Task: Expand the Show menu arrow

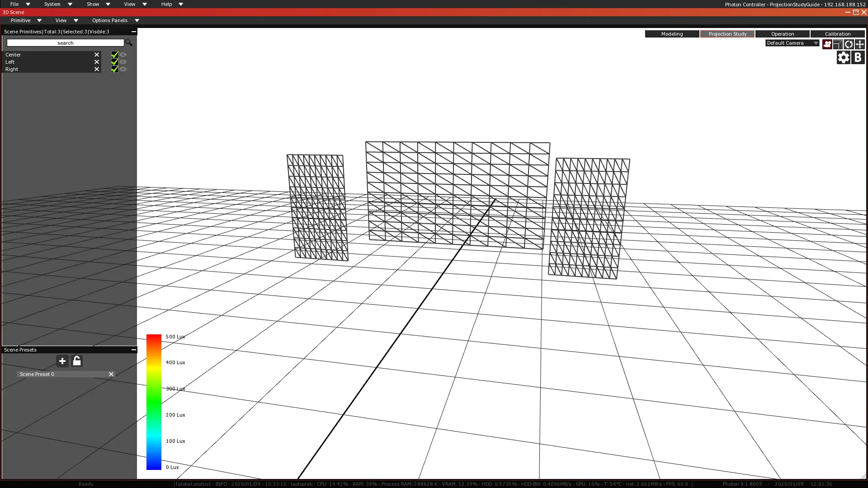Action: (x=108, y=4)
